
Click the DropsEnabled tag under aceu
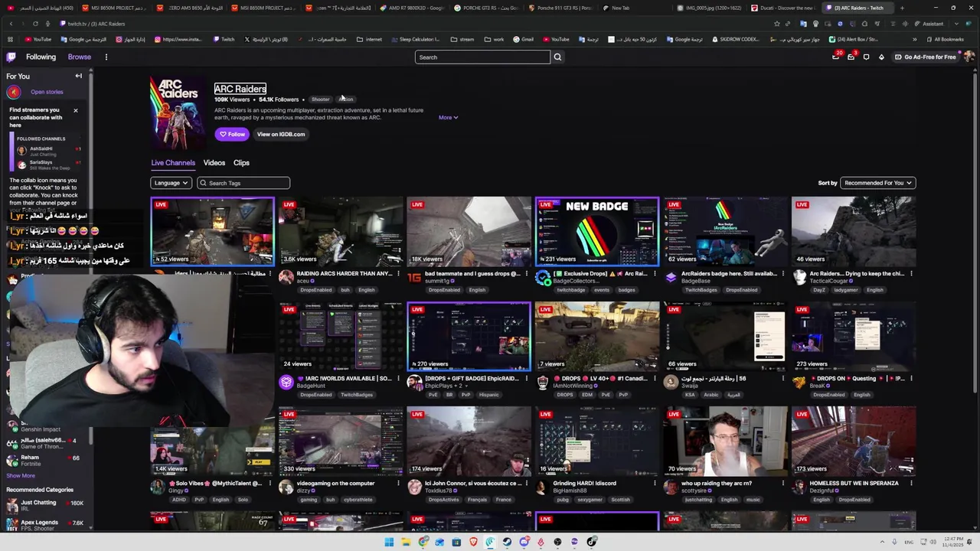pyautogui.click(x=316, y=290)
